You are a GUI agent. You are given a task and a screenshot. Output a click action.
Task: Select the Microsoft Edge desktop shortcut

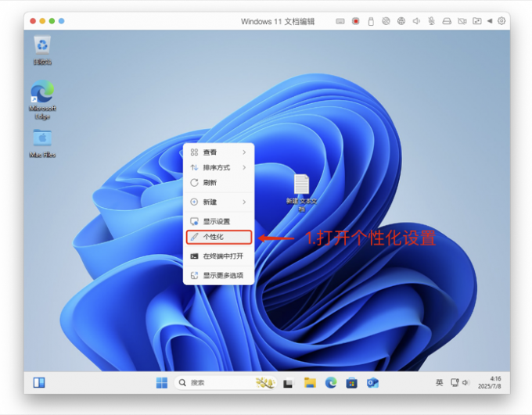click(42, 100)
